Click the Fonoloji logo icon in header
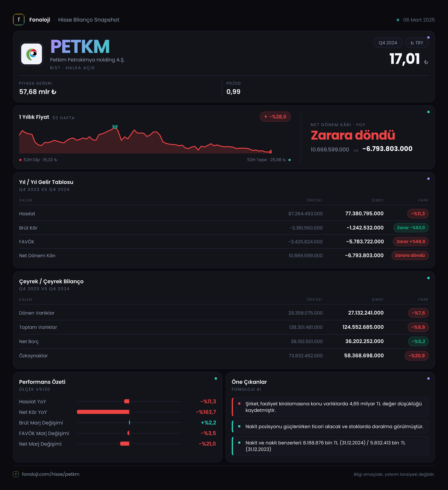This screenshot has height=490, width=448. tap(19, 20)
